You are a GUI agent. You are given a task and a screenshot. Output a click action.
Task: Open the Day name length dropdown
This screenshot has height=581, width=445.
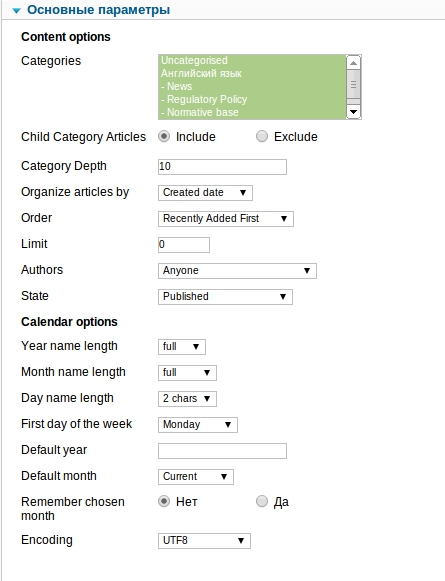click(187, 399)
